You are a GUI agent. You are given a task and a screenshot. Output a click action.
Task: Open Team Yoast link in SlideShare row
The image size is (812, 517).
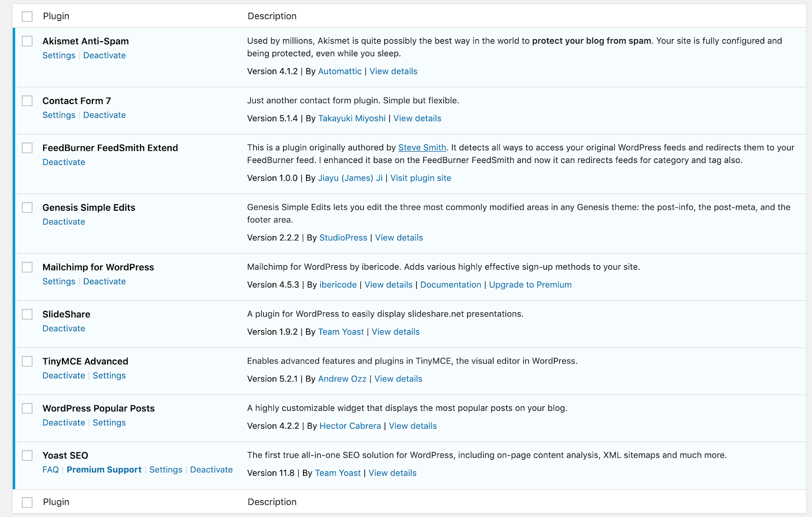[341, 332]
